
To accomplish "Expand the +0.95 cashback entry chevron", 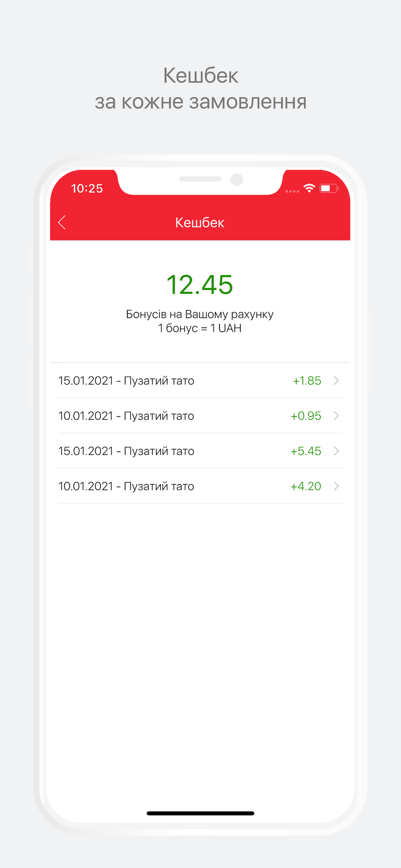I will [x=336, y=416].
